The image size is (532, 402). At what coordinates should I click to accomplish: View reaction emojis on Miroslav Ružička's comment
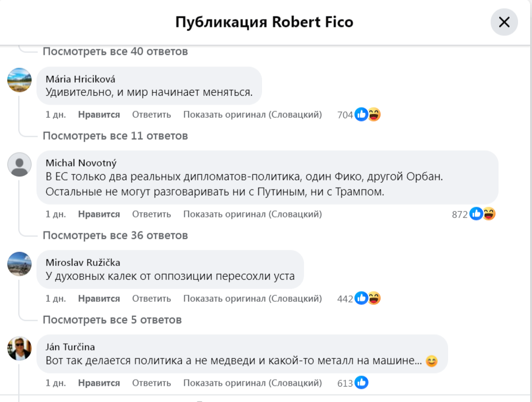(x=367, y=298)
